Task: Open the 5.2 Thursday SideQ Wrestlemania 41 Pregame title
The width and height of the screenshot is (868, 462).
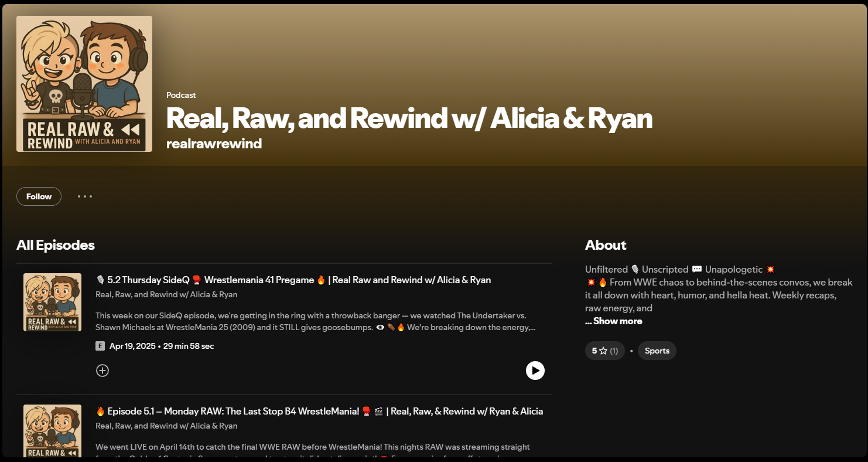Action: [x=293, y=280]
